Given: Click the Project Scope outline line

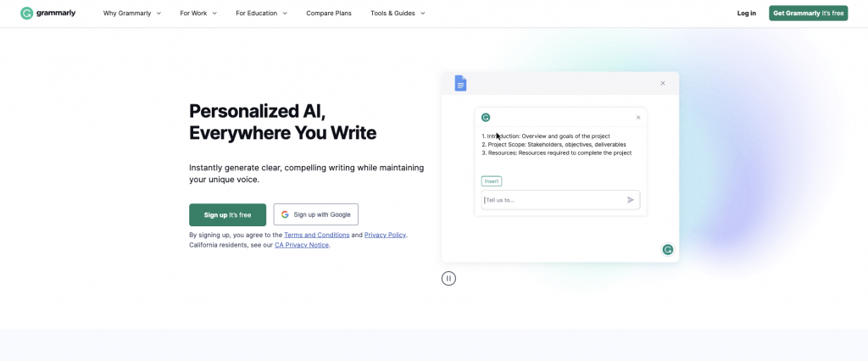Looking at the screenshot, I should click(554, 145).
